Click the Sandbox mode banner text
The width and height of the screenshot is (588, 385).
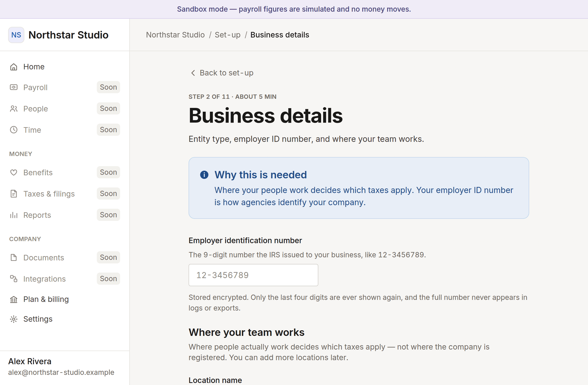pos(294,9)
